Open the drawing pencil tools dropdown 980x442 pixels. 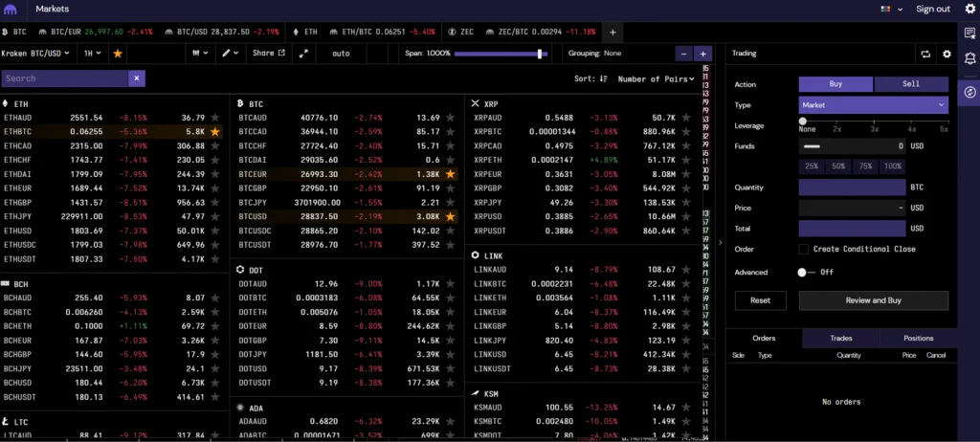click(230, 54)
